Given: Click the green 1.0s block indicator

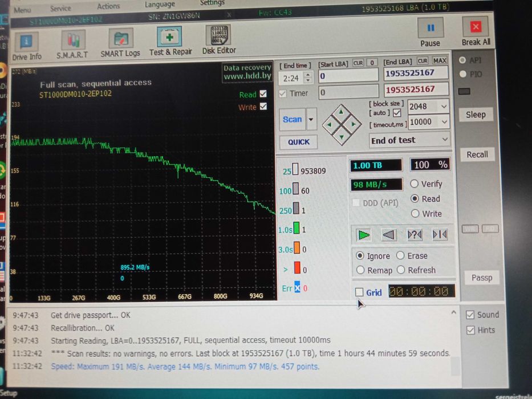Looking at the screenshot, I should point(297,228).
